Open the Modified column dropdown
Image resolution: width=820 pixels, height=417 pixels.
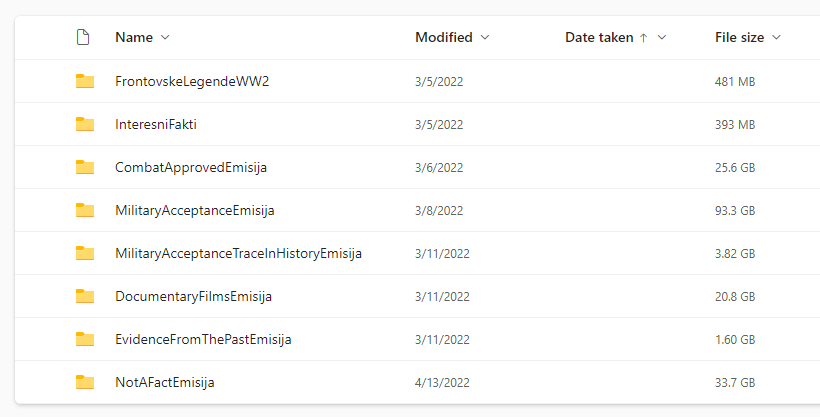coord(485,38)
